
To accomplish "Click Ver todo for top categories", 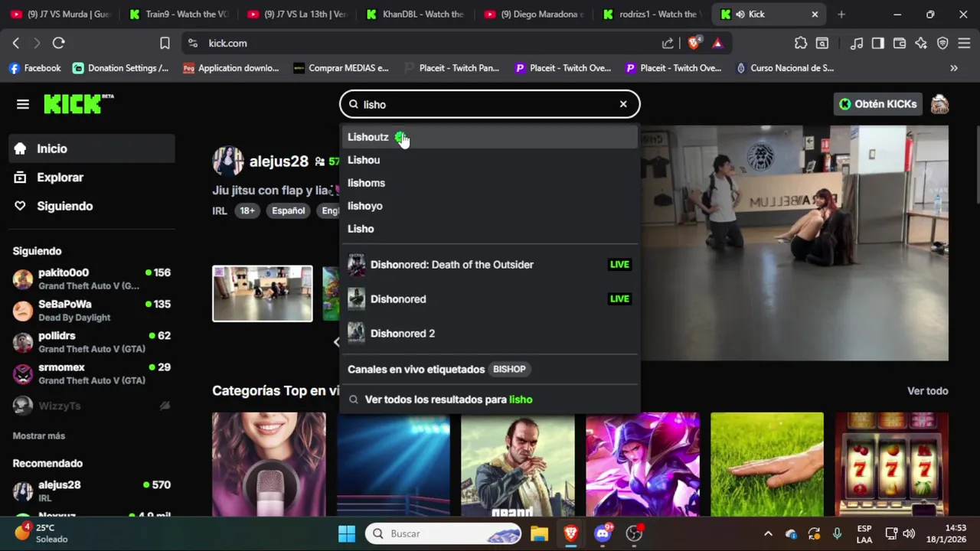I will pyautogui.click(x=927, y=391).
